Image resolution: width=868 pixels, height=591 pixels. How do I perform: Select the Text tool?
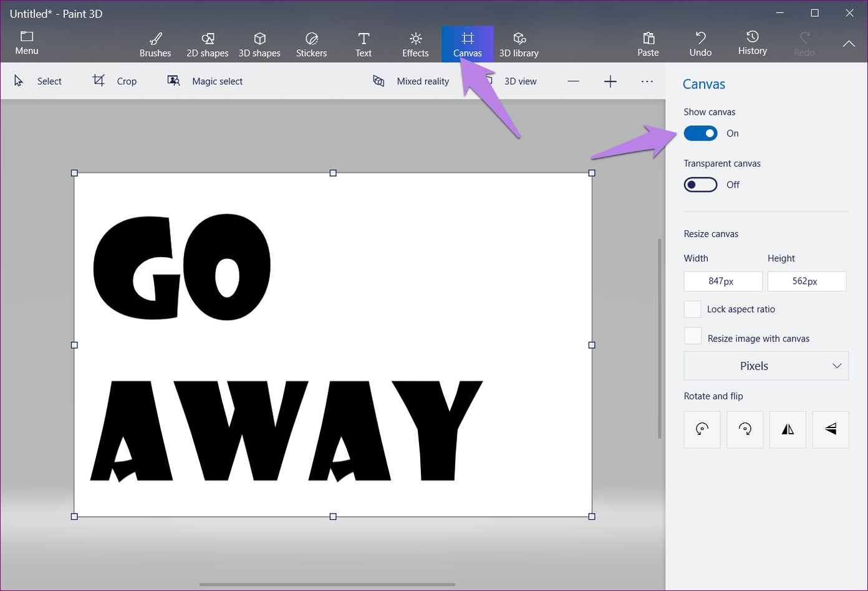[364, 44]
